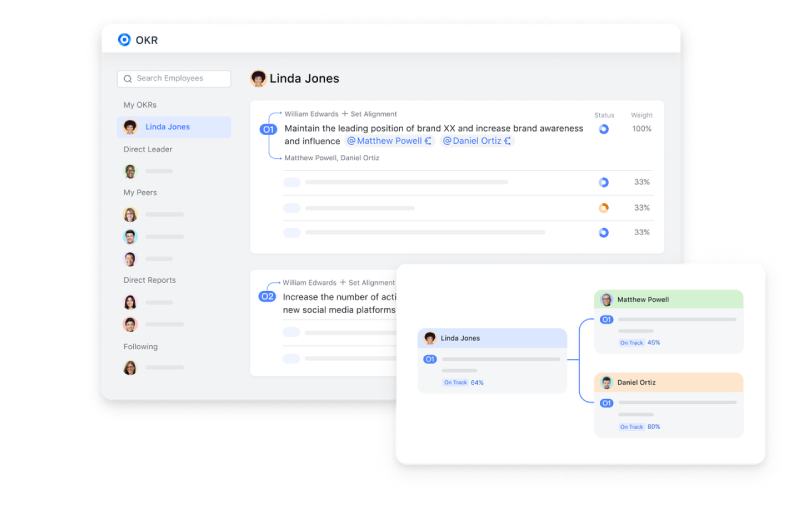Select the first peer avatar under My Peers

coord(130,214)
